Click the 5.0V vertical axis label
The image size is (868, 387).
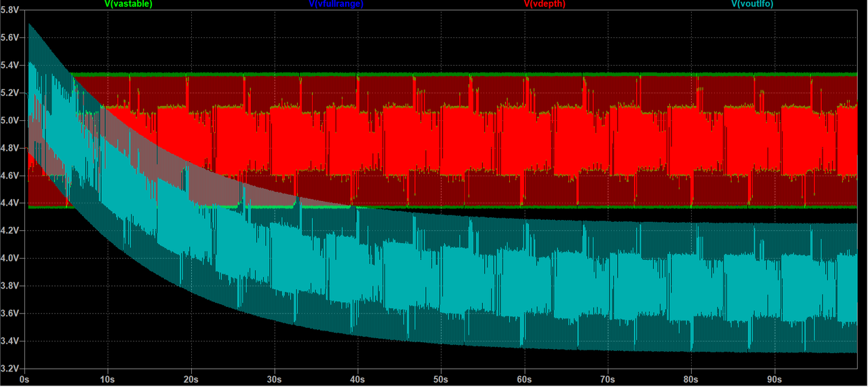pos(9,121)
